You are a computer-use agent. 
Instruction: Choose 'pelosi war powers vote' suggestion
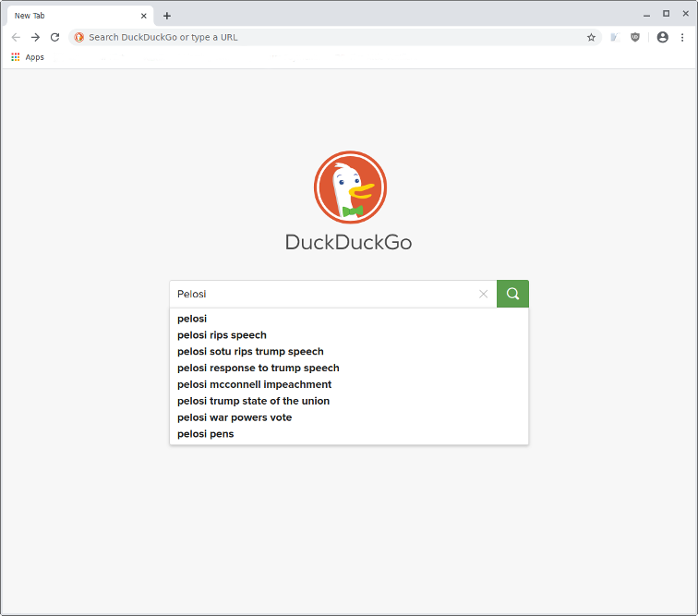pyautogui.click(x=349, y=417)
